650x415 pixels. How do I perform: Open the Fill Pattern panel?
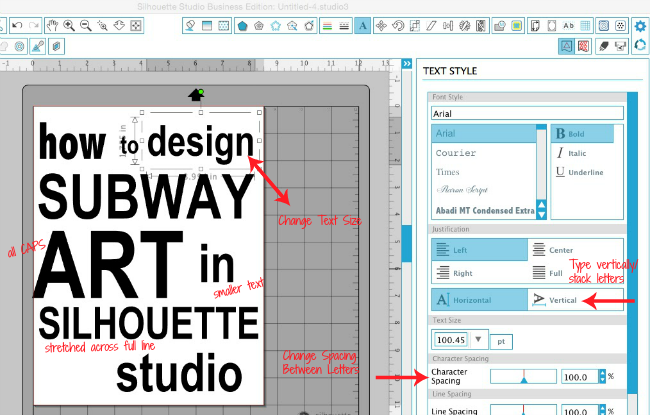pyautogui.click(x=223, y=26)
